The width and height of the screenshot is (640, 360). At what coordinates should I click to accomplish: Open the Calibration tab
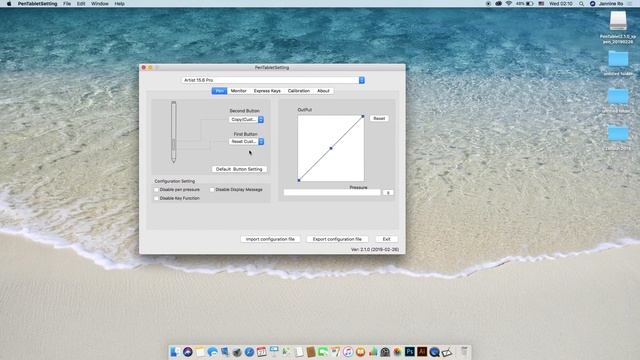(299, 91)
